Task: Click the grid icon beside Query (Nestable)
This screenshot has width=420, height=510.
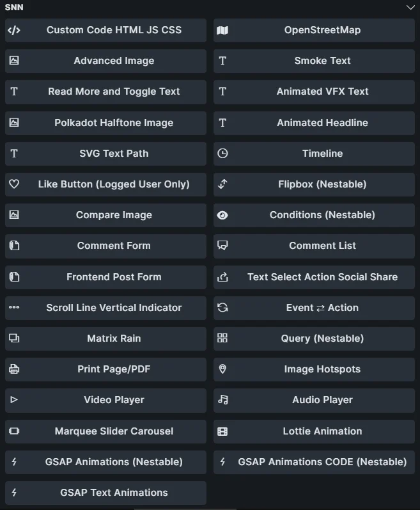Action: click(222, 339)
